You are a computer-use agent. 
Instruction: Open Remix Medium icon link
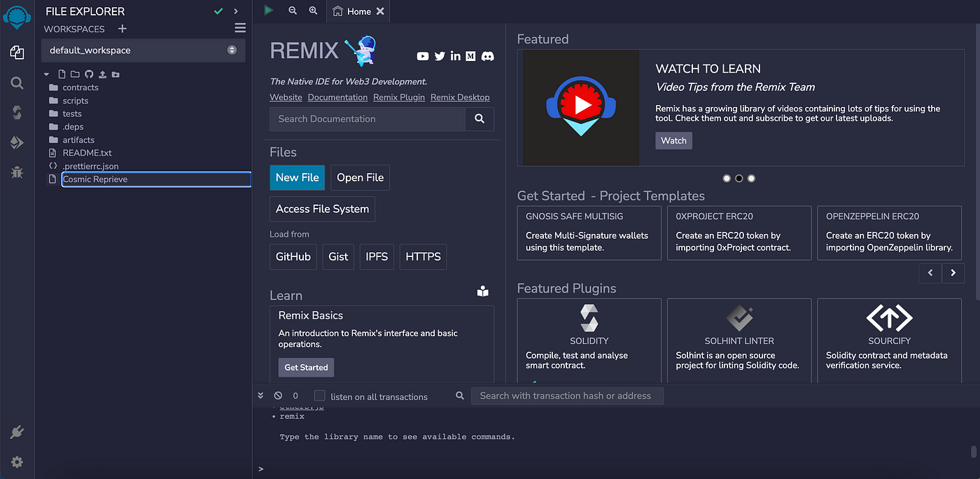[470, 56]
